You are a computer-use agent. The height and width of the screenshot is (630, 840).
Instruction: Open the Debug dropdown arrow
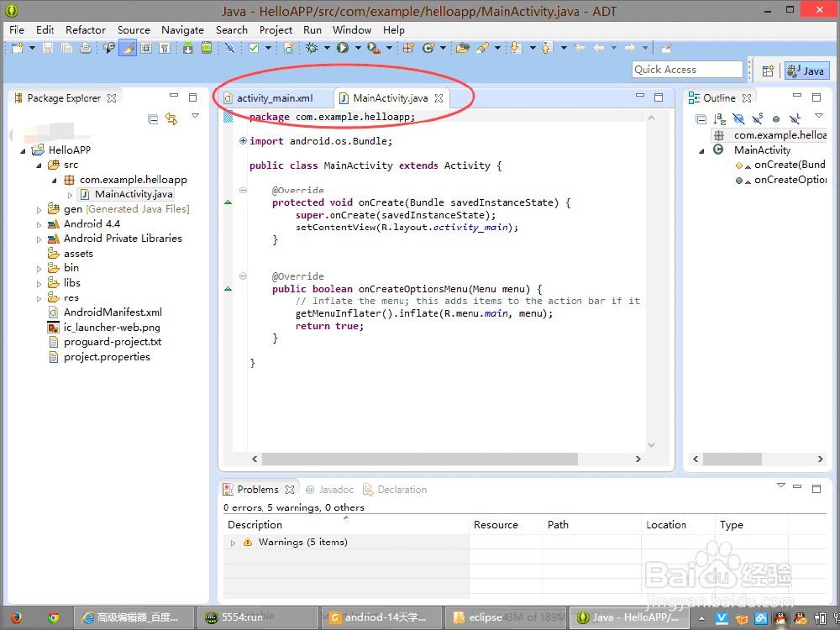[327, 48]
